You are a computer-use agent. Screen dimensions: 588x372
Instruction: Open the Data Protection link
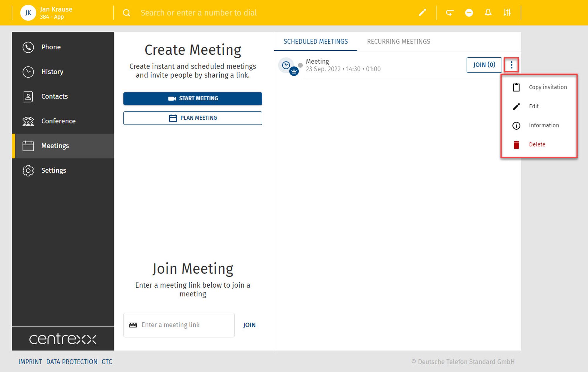tap(72, 362)
